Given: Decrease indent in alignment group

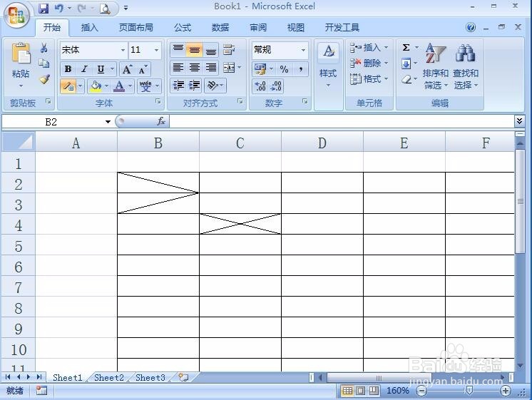Looking at the screenshot, I should (178, 86).
